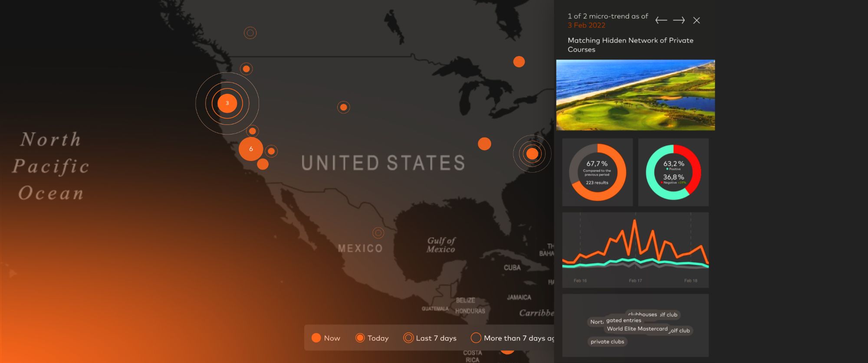Click the pulsing marker on the East Coast
868x363 pixels.
532,154
